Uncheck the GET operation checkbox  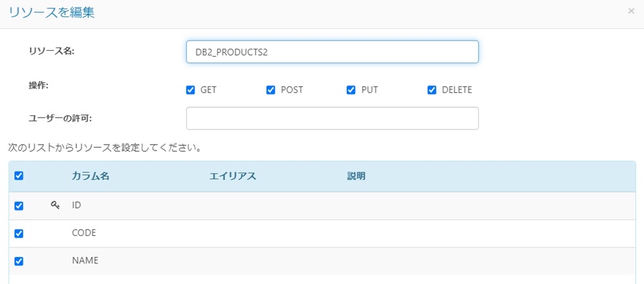coord(191,90)
